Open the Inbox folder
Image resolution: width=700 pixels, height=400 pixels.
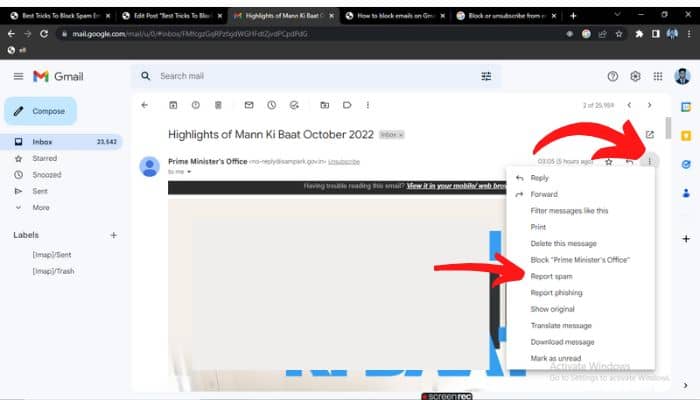tap(61, 142)
